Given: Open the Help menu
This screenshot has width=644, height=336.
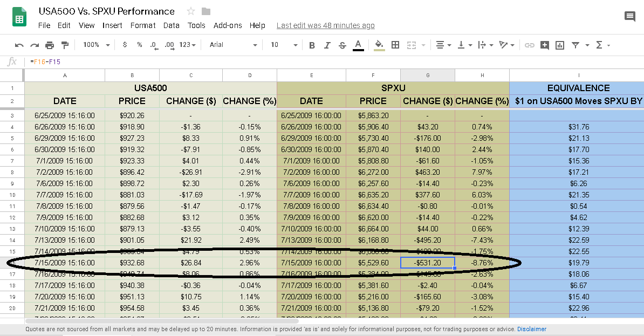Looking at the screenshot, I should click(x=257, y=25).
